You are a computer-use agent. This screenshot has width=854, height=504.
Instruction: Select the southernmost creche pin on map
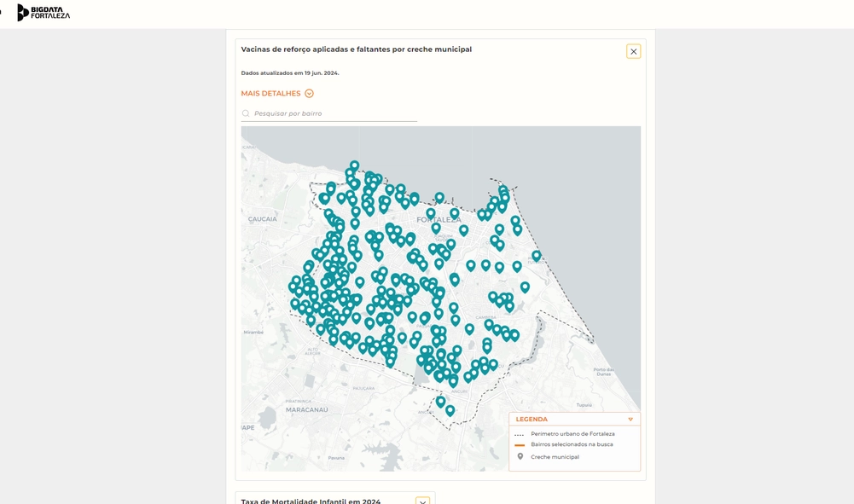(x=450, y=409)
